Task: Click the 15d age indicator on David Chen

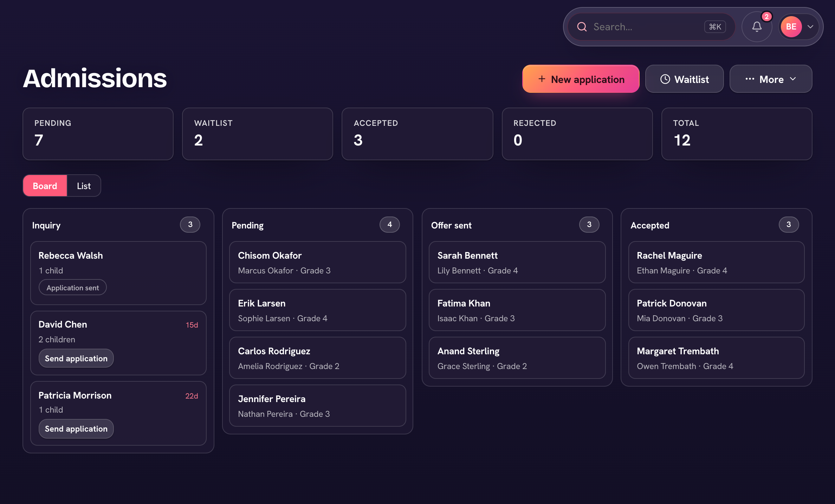Action: pyautogui.click(x=192, y=325)
